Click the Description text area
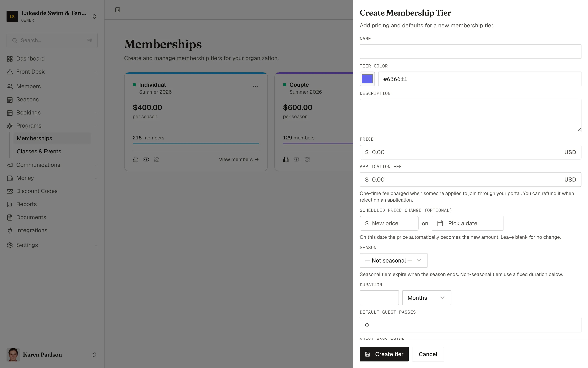Viewport: 588px width, 368px height. [470, 115]
